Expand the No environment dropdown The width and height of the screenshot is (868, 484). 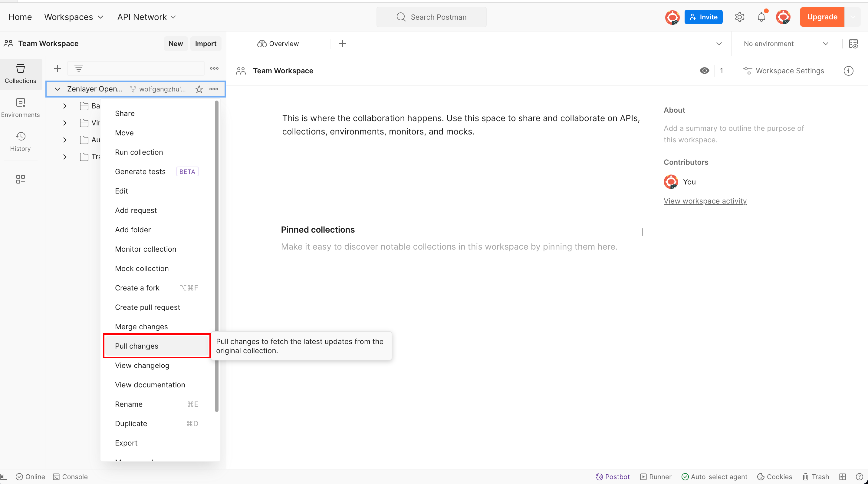[x=785, y=44]
